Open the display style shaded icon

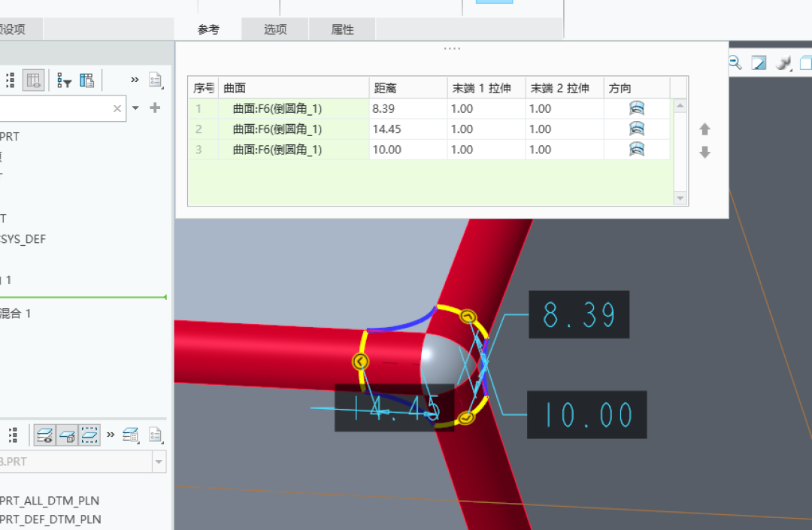click(x=784, y=63)
